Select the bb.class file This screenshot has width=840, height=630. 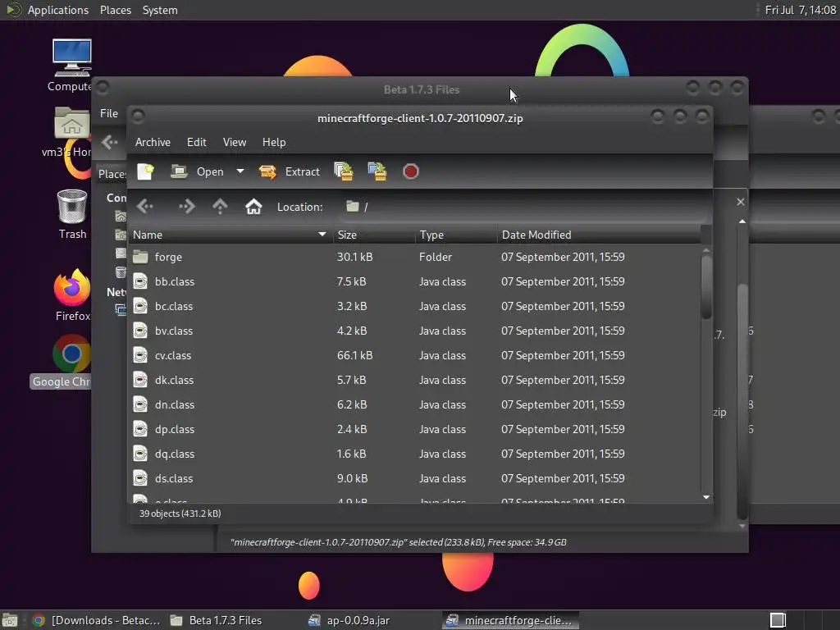(415, 282)
